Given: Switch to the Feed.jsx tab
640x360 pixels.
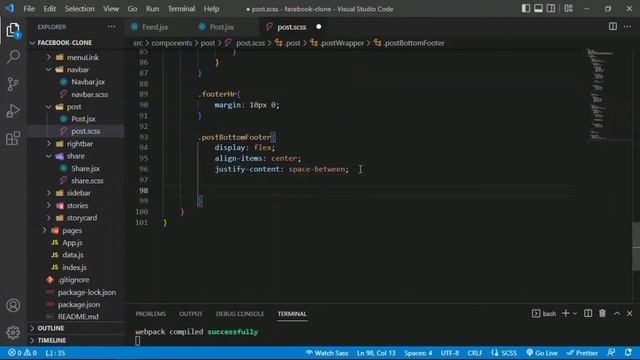Looking at the screenshot, I should (155, 27).
